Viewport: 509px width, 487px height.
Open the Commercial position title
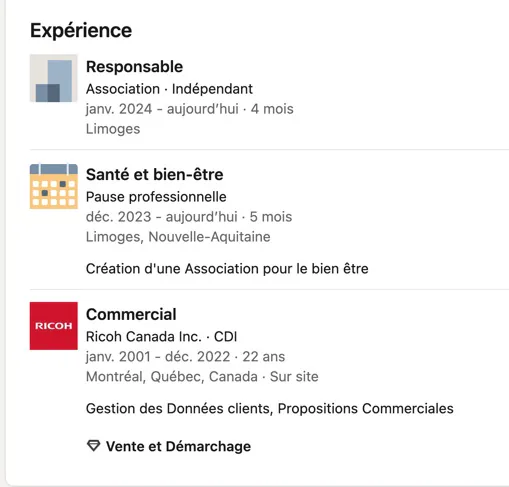131,314
